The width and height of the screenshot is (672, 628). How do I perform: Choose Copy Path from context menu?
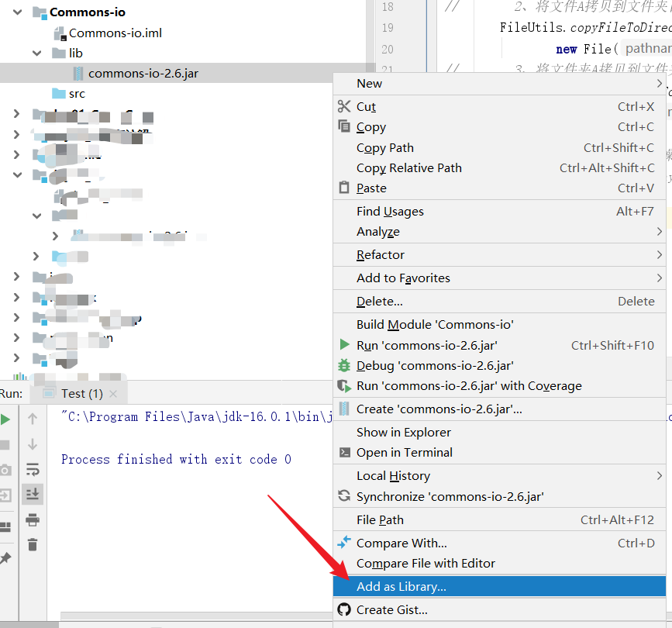point(499,147)
